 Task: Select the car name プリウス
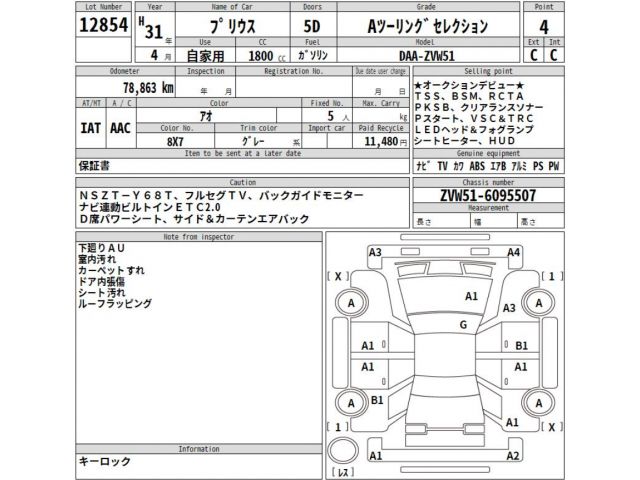click(233, 27)
